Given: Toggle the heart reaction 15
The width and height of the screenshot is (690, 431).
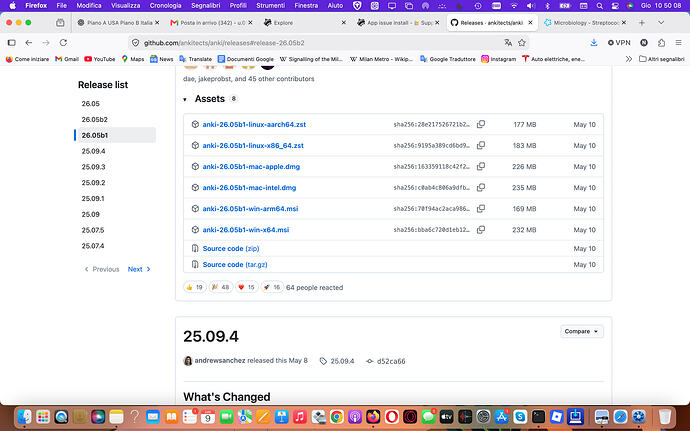Looking at the screenshot, I should [246, 287].
